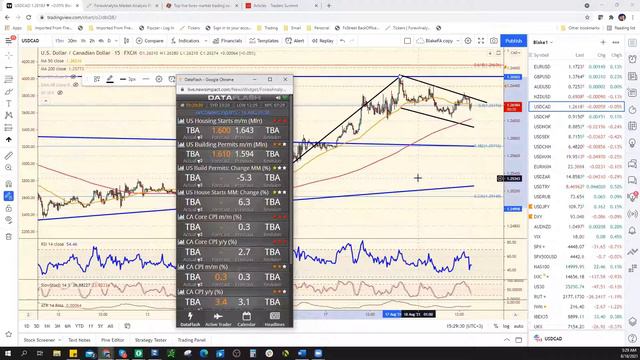Open the Fibonacci and Gann tools
The height and width of the screenshot is (360, 640).
point(9,79)
